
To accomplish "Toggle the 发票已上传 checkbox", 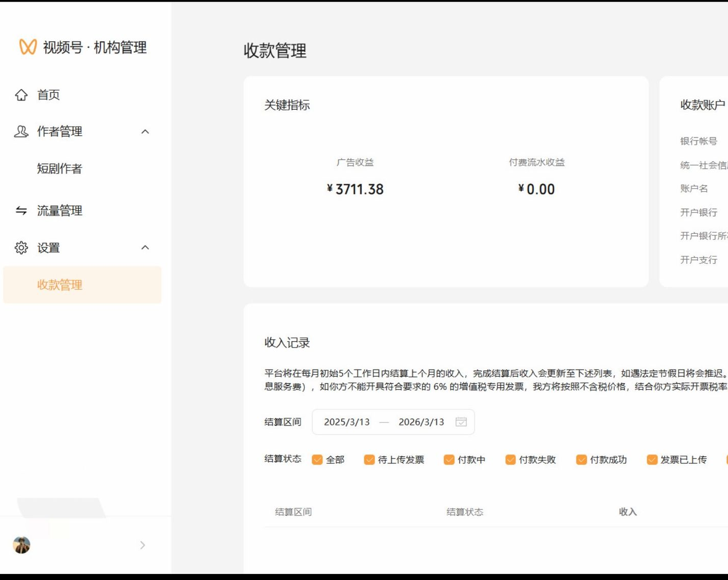I will click(652, 460).
